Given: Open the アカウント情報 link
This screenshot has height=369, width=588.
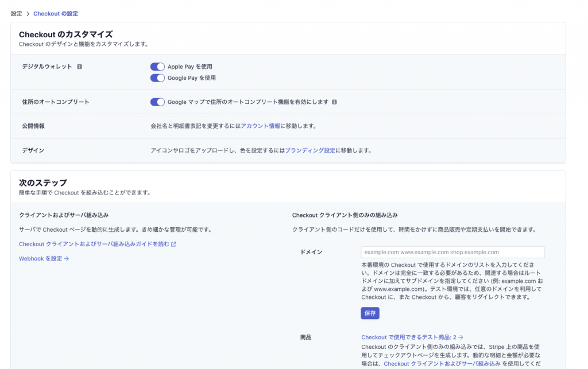Looking at the screenshot, I should [x=260, y=126].
